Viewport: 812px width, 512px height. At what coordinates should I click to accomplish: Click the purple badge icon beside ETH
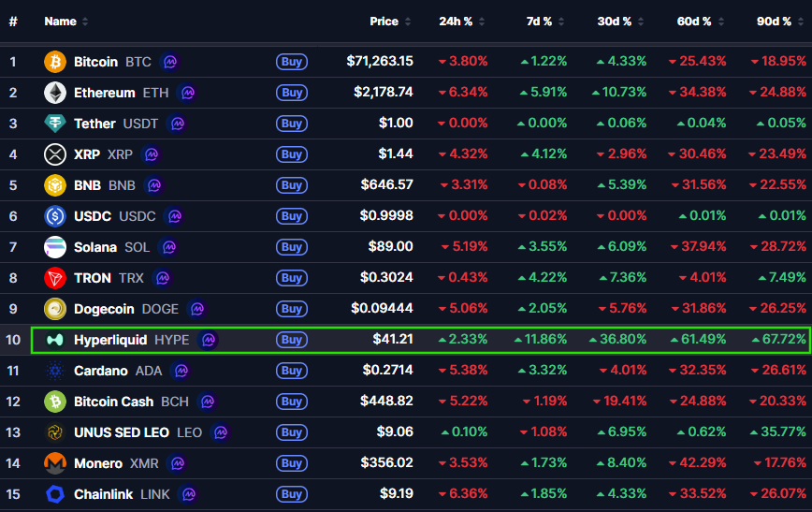pos(188,93)
